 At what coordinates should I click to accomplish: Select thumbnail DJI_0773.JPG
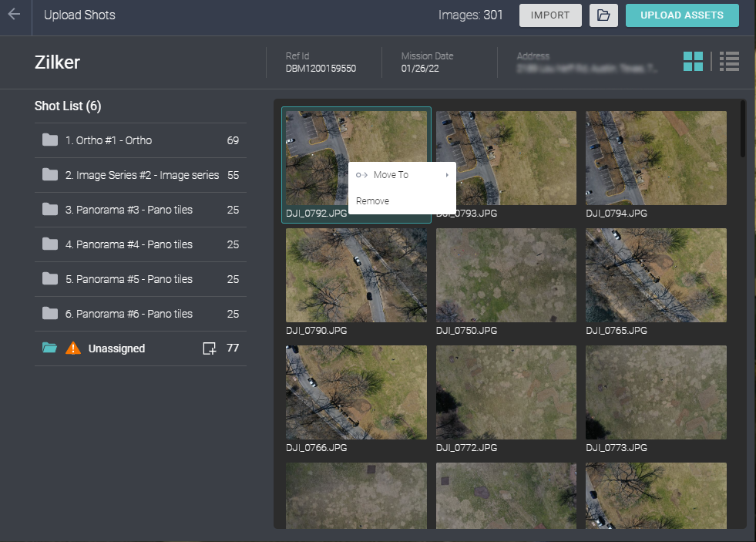coord(656,392)
